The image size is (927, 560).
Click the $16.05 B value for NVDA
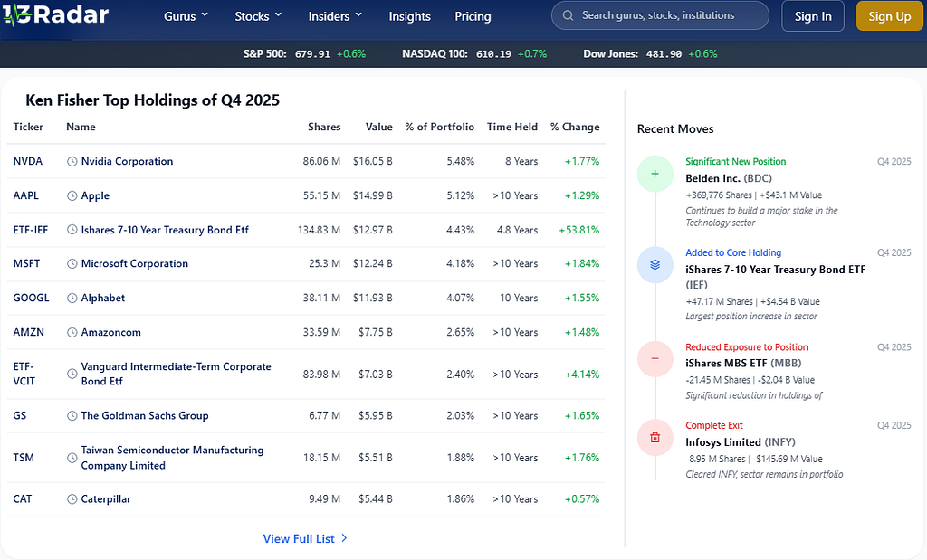(x=373, y=161)
